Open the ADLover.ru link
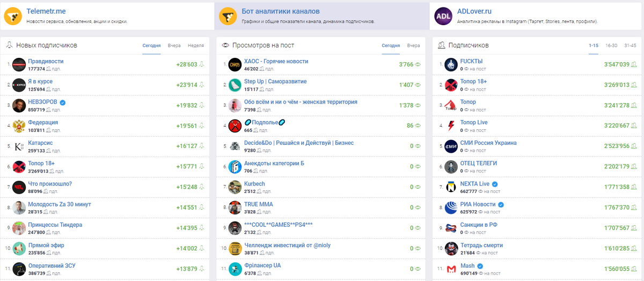This screenshot has width=644, height=281. [474, 11]
